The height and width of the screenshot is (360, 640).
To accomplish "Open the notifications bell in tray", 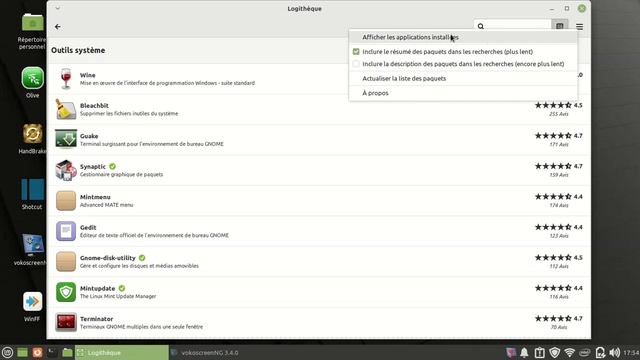I will pyautogui.click(x=524, y=352).
